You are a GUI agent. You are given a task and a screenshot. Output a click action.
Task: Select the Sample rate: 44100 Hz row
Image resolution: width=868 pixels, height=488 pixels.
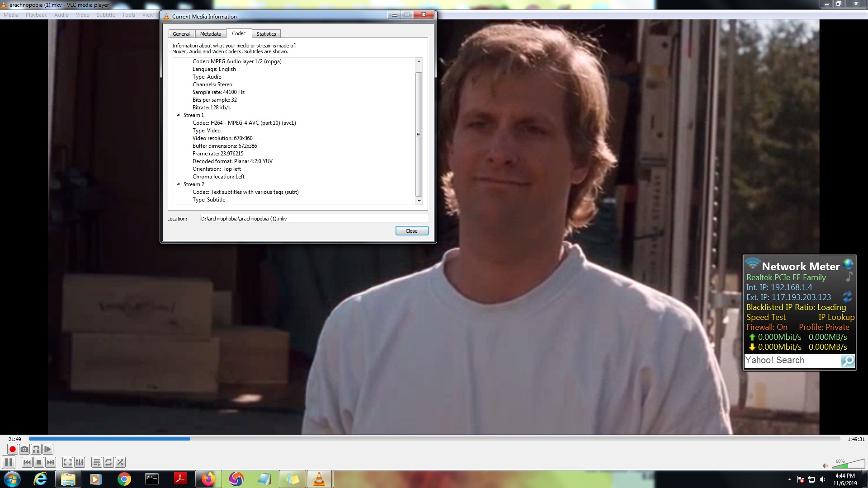(218, 92)
